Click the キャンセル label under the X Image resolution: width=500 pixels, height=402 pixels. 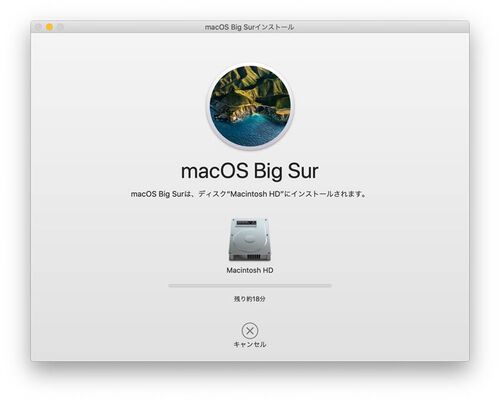[250, 344]
